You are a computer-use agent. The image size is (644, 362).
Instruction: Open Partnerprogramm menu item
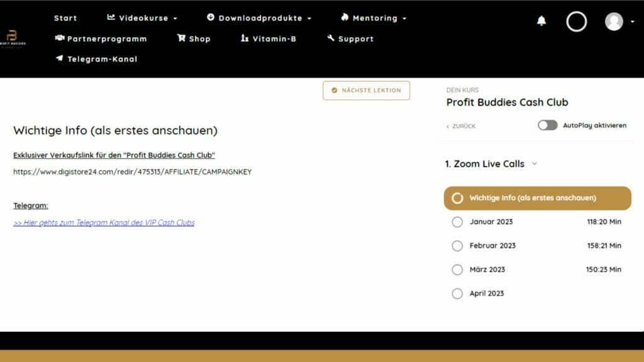(x=101, y=38)
